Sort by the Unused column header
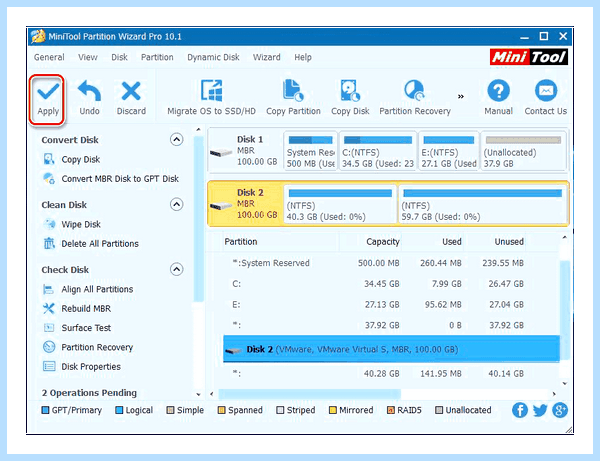Image resolution: width=600 pixels, height=461 pixels. pyautogui.click(x=509, y=242)
